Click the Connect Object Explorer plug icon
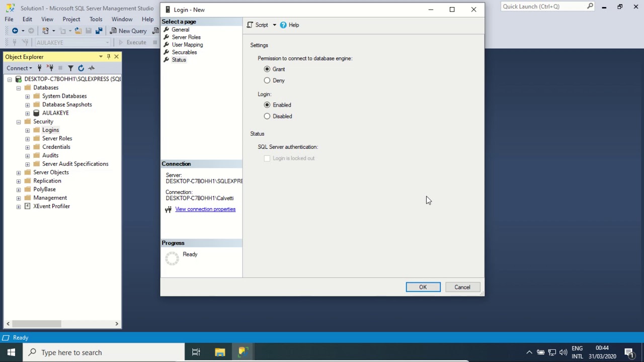Image resolution: width=644 pixels, height=362 pixels. pos(39,68)
